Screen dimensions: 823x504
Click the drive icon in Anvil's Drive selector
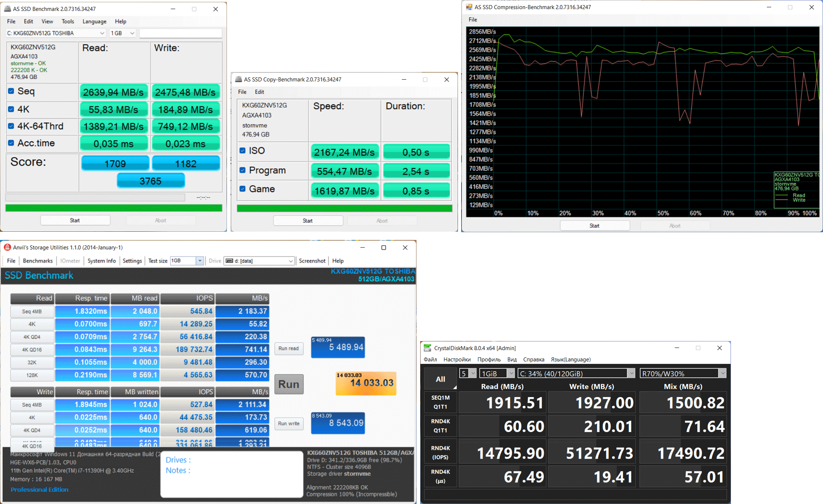[229, 261]
